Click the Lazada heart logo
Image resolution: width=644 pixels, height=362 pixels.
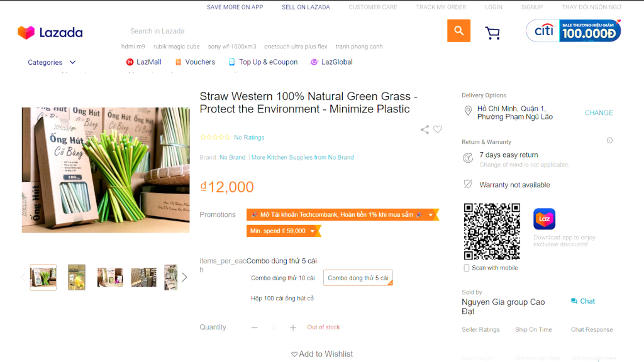pyautogui.click(x=26, y=33)
